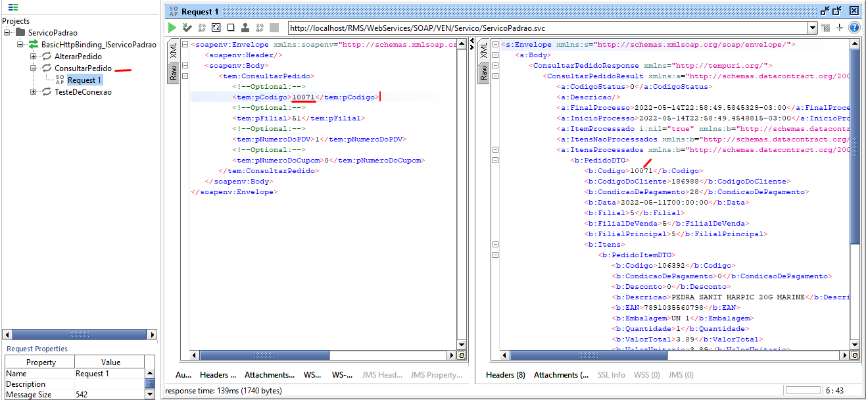
Task: Click Request Properties panel title
Action: [x=37, y=349]
